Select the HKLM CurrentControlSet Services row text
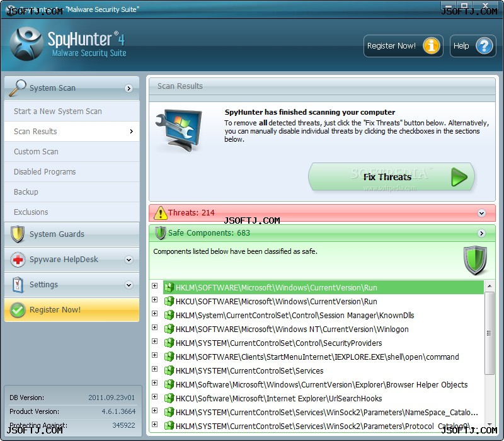This screenshot has width=504, height=441. 249,370
